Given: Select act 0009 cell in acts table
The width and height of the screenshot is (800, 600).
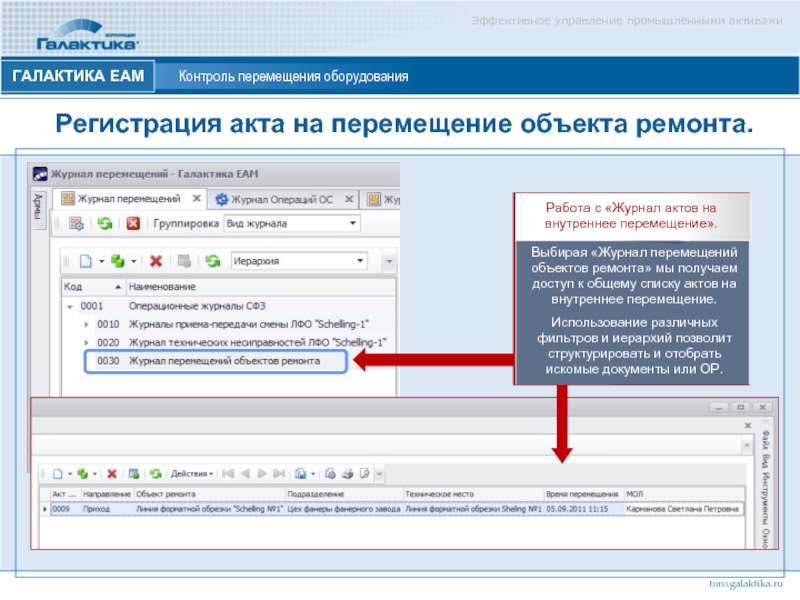Looking at the screenshot, I should tap(65, 509).
